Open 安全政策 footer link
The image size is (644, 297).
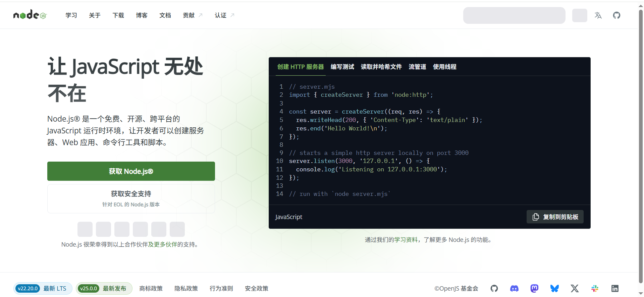[x=257, y=289]
